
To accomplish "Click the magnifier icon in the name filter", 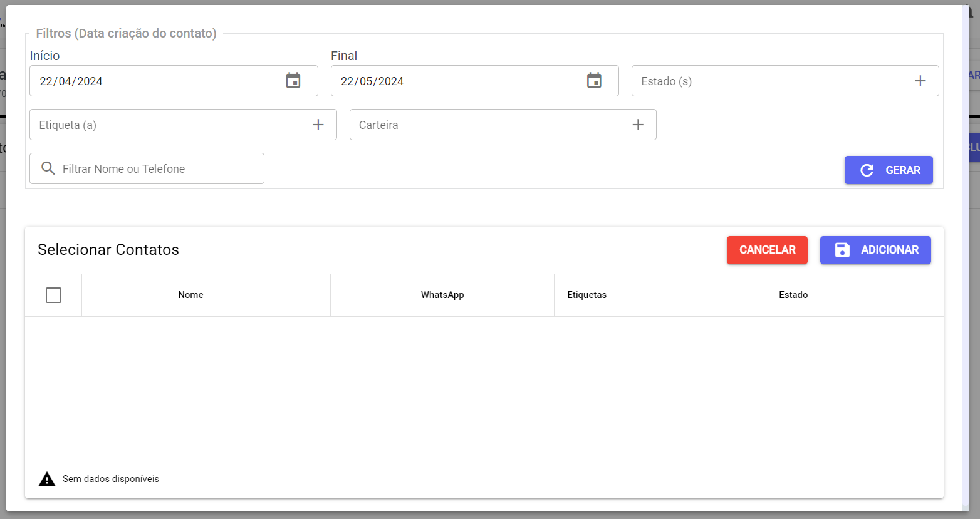I will point(48,168).
